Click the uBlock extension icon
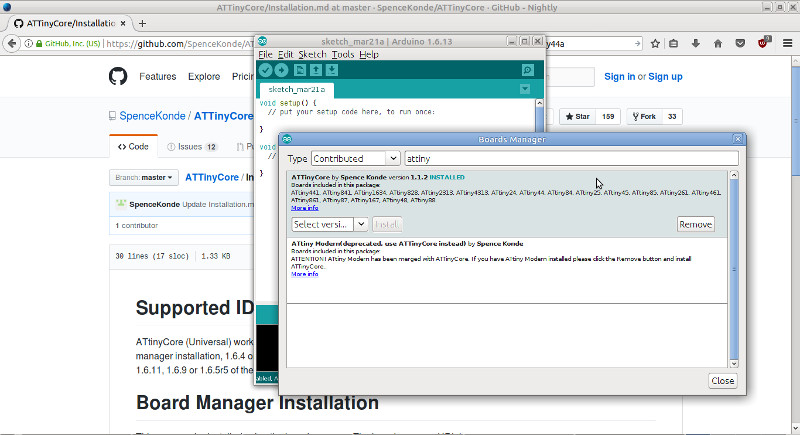Image resolution: width=800 pixels, height=435 pixels. [x=763, y=43]
